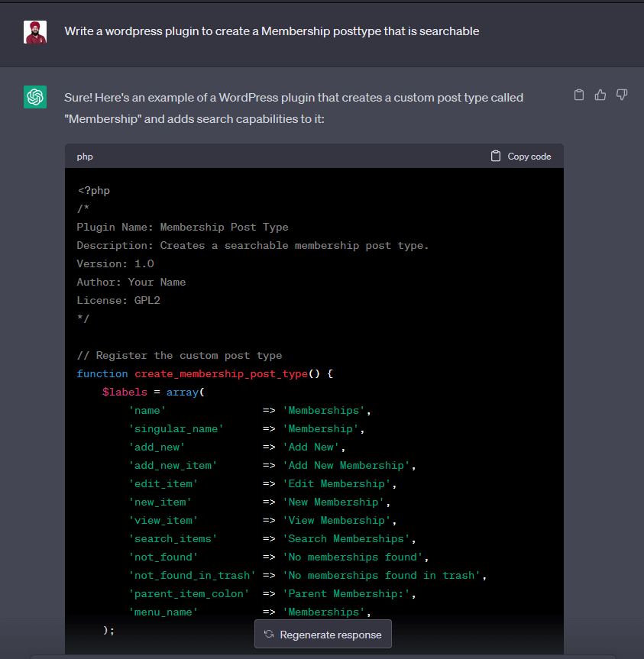
Task: Click the php language label
Action: [x=85, y=157]
